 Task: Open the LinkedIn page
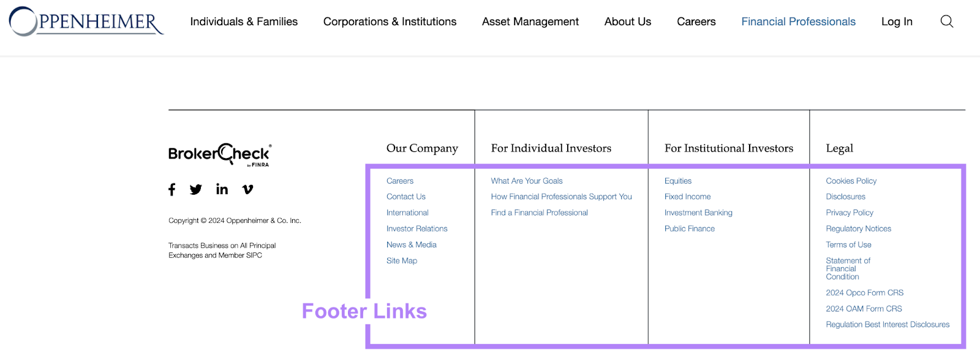[221, 189]
